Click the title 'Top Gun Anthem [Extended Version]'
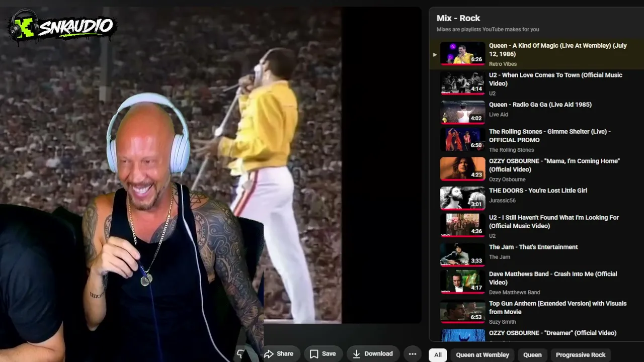 pos(558,308)
